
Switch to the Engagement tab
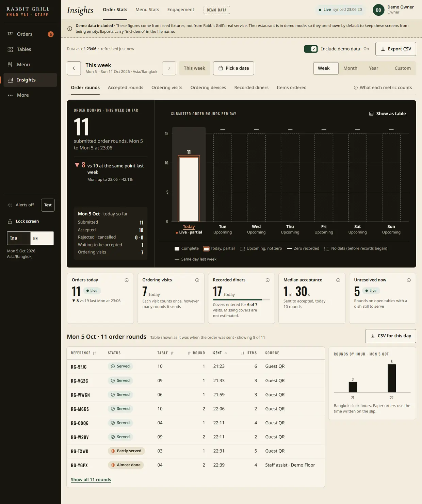pyautogui.click(x=181, y=10)
